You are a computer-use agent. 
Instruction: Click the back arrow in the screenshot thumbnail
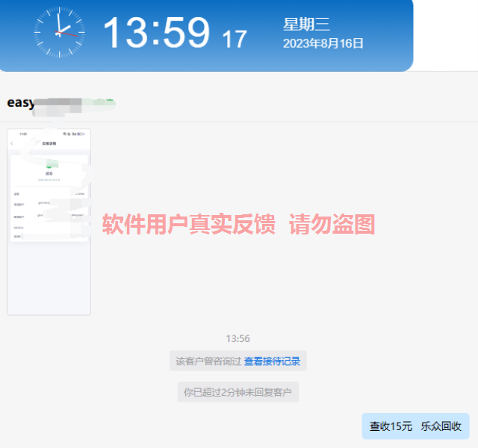(12, 143)
